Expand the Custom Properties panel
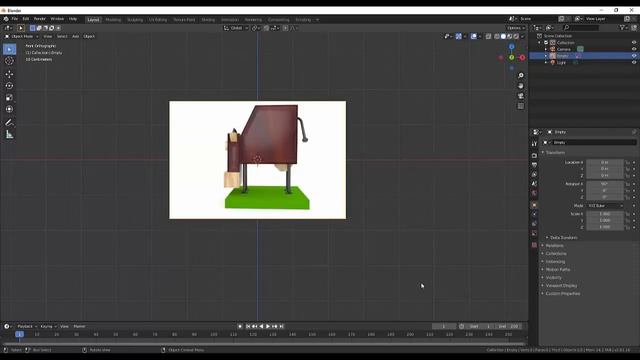Image resolution: width=640 pixels, height=360 pixels. pyautogui.click(x=562, y=293)
